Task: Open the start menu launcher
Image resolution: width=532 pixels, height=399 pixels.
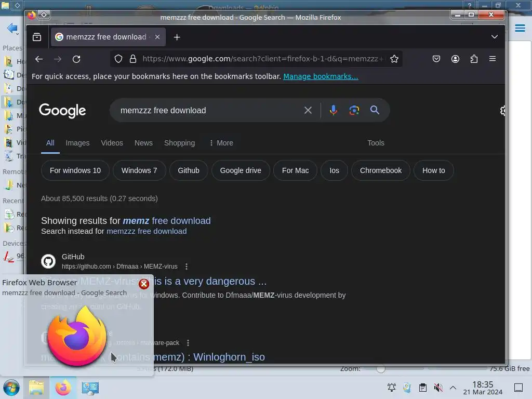Action: (11, 388)
